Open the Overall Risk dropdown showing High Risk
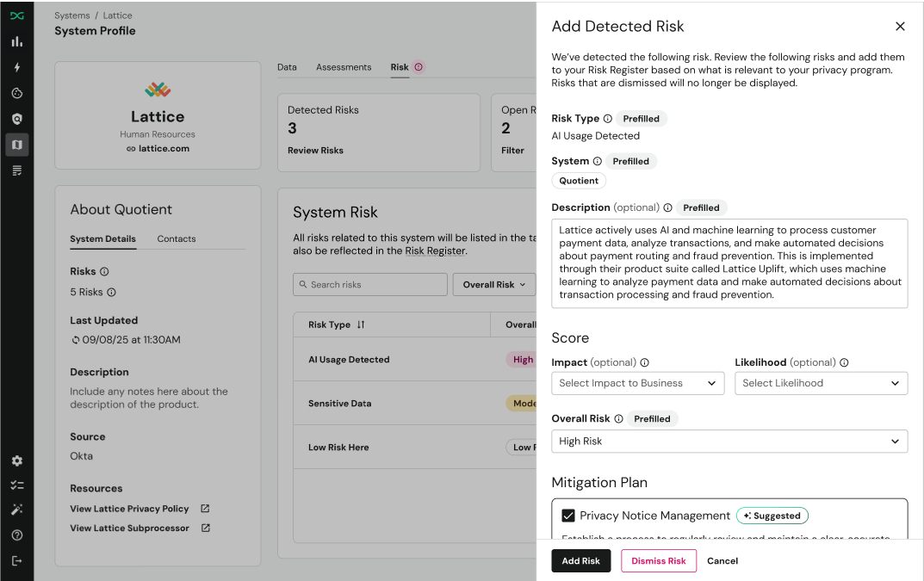Image resolution: width=924 pixels, height=581 pixels. point(729,441)
